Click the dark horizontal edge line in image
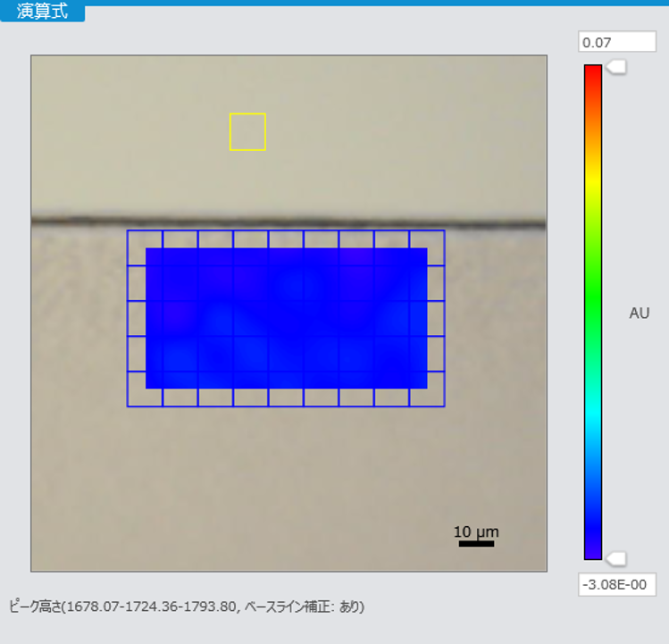 point(286,222)
